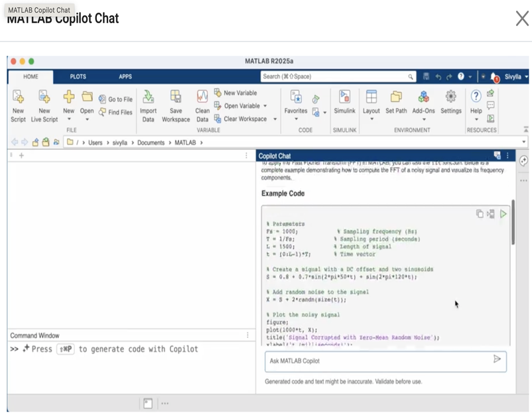Click Open Variable
Viewport: 532px width, 419px height.
(x=237, y=106)
